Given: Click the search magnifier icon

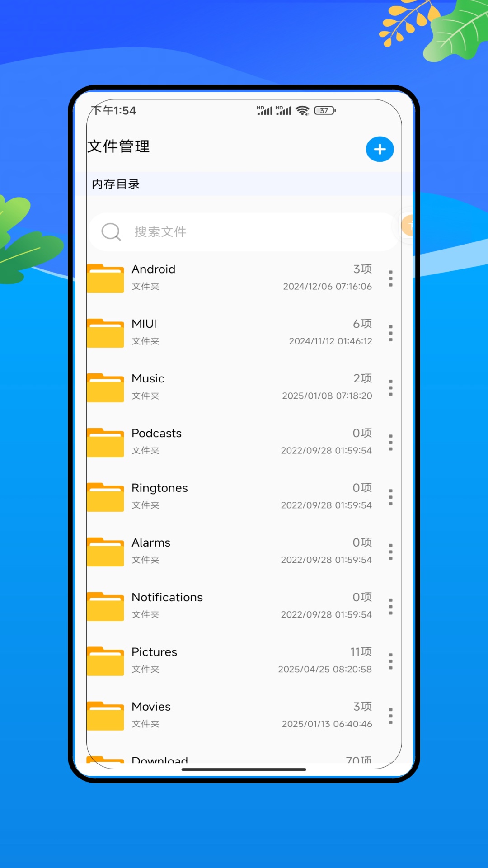Looking at the screenshot, I should click(111, 232).
